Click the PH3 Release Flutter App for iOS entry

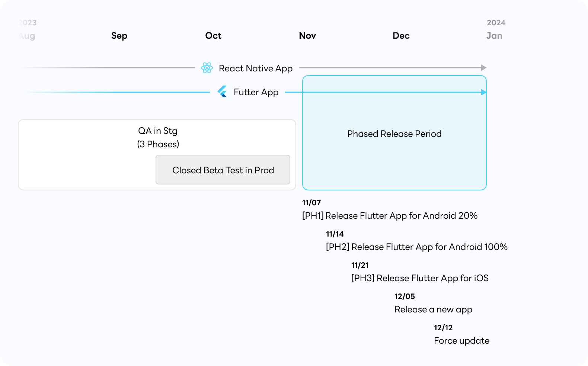[420, 272]
